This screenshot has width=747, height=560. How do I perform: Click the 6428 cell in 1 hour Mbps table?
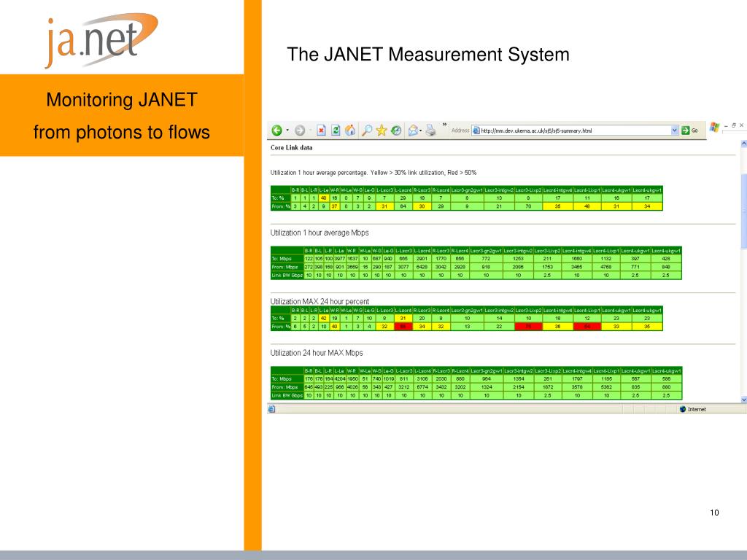[x=422, y=267]
